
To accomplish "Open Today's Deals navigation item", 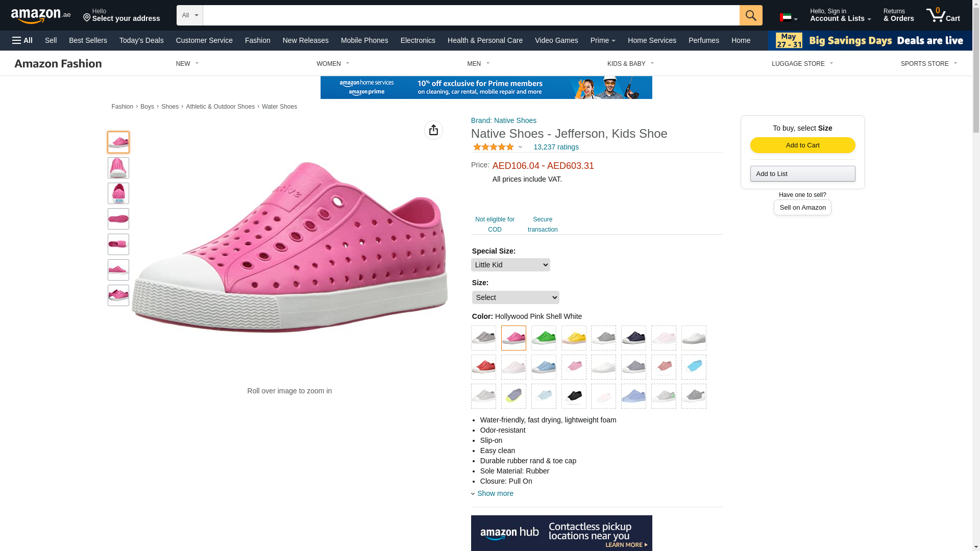I will 141,40.
